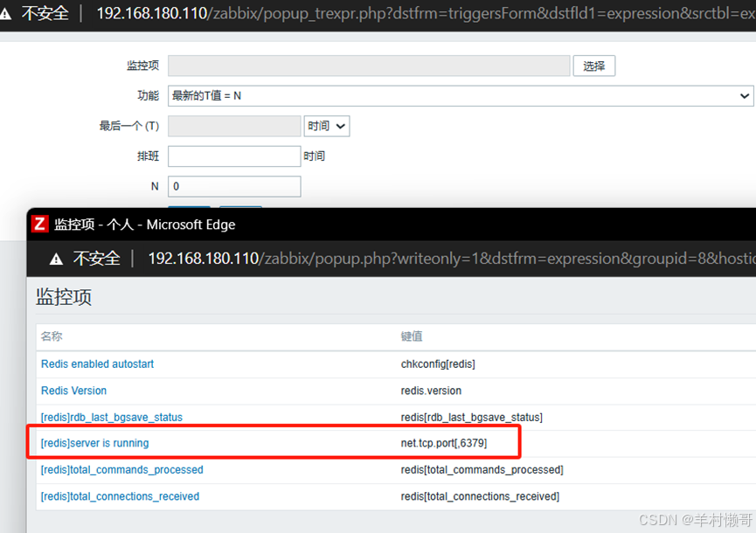This screenshot has height=533, width=756.
Task: Select the [redis]server is running item
Action: [95, 443]
